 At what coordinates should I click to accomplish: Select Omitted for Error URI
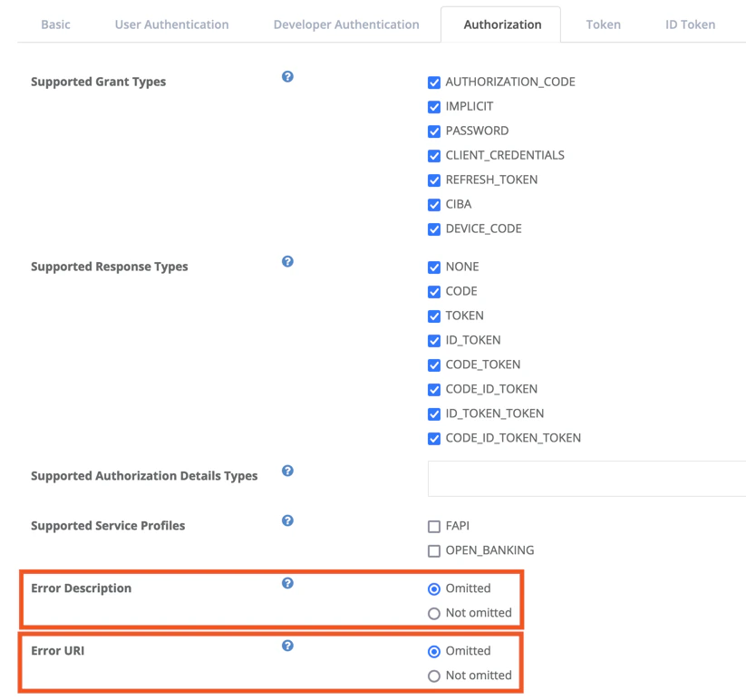[434, 651]
